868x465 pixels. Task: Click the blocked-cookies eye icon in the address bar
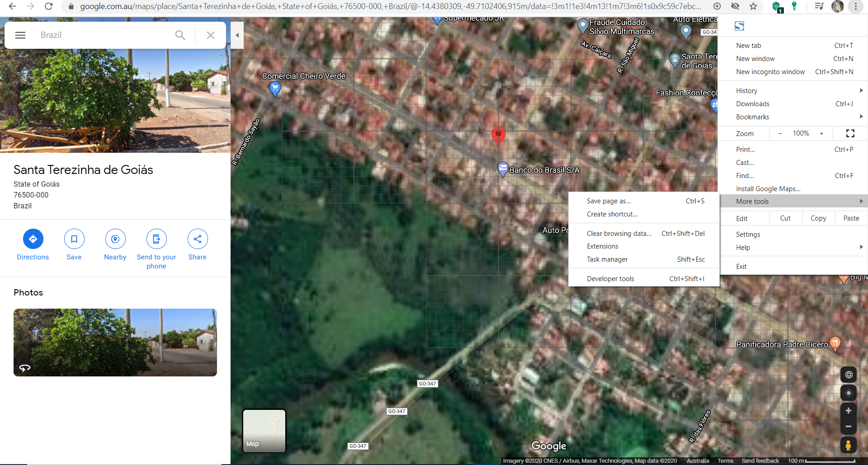pos(736,6)
